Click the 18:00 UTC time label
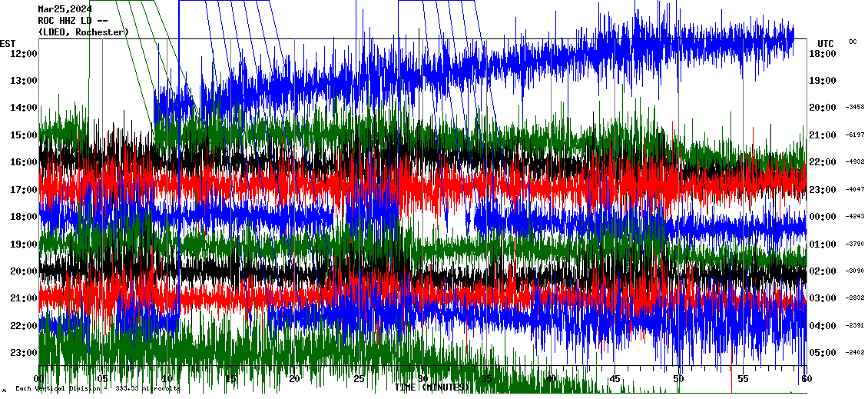The image size is (868, 399). tap(823, 54)
